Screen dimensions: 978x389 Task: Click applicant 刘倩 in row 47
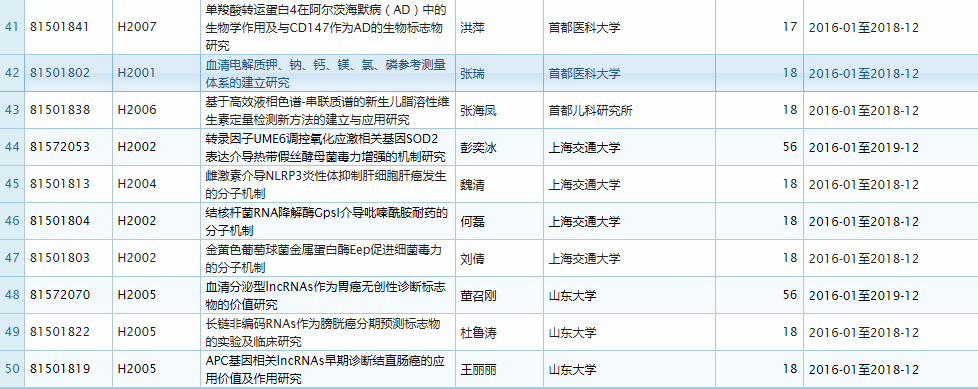pyautogui.click(x=472, y=258)
